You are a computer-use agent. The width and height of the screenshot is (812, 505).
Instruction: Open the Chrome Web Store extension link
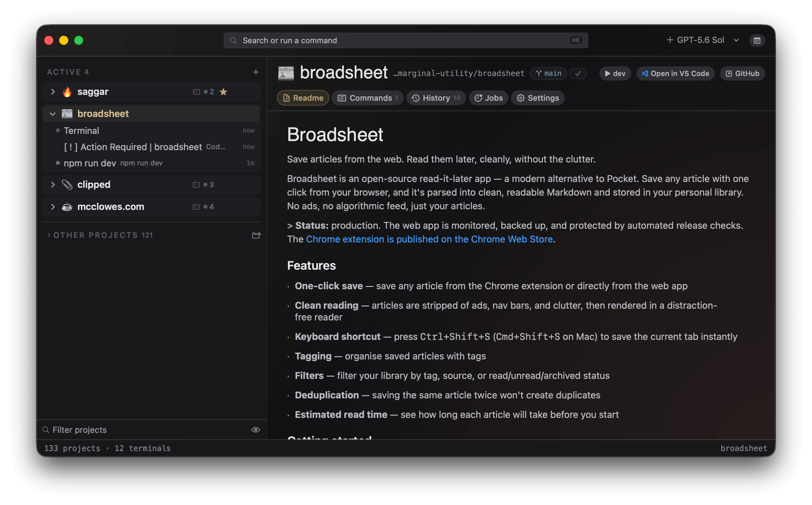[429, 239]
